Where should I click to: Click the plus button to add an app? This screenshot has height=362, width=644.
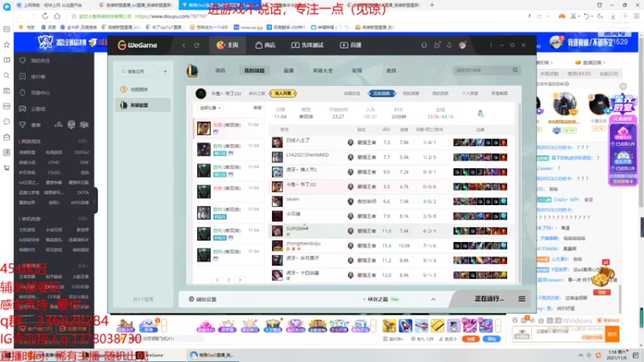[166, 72]
